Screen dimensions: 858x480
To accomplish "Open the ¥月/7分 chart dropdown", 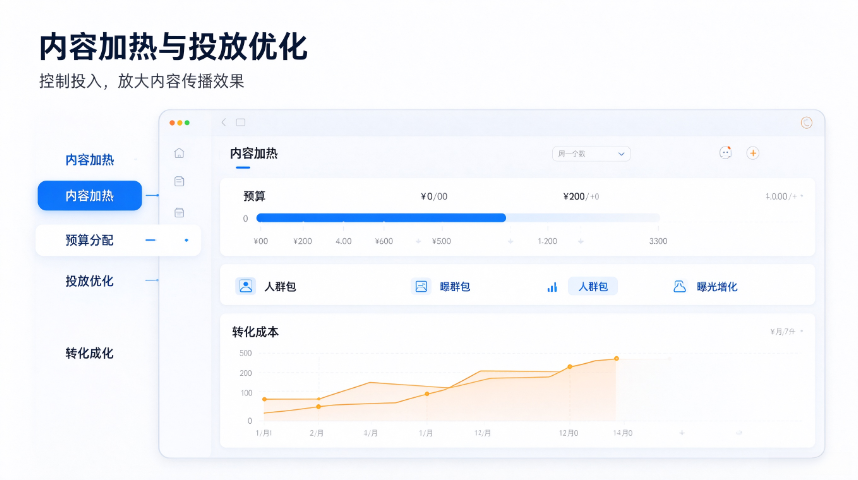I will (x=786, y=331).
